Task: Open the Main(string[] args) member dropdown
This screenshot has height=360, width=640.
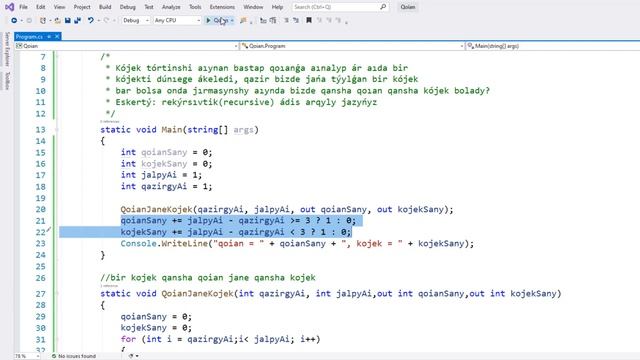Action: pos(553,46)
